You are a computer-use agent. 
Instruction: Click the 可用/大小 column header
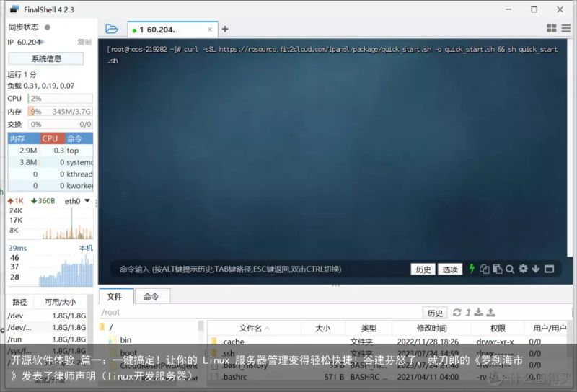(x=61, y=302)
